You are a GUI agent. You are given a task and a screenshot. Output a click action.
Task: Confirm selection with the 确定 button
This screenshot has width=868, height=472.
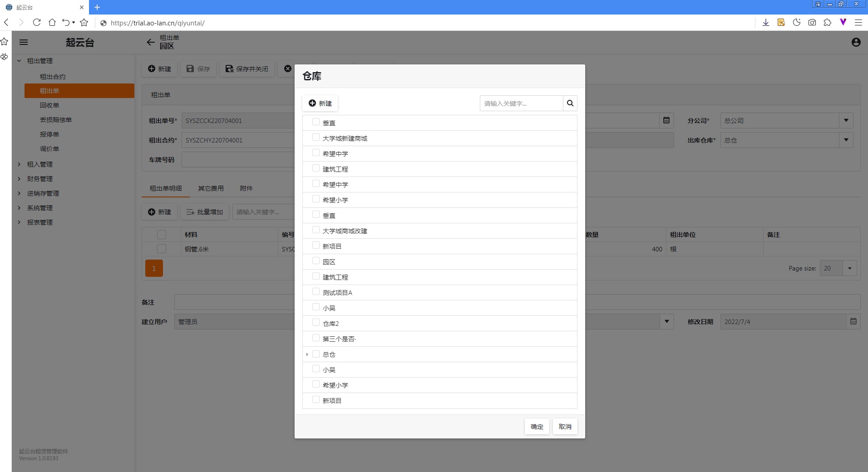(537, 427)
